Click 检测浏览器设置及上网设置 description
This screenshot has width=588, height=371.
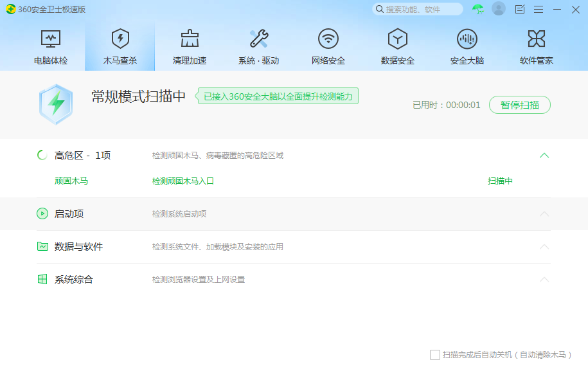[199, 280]
